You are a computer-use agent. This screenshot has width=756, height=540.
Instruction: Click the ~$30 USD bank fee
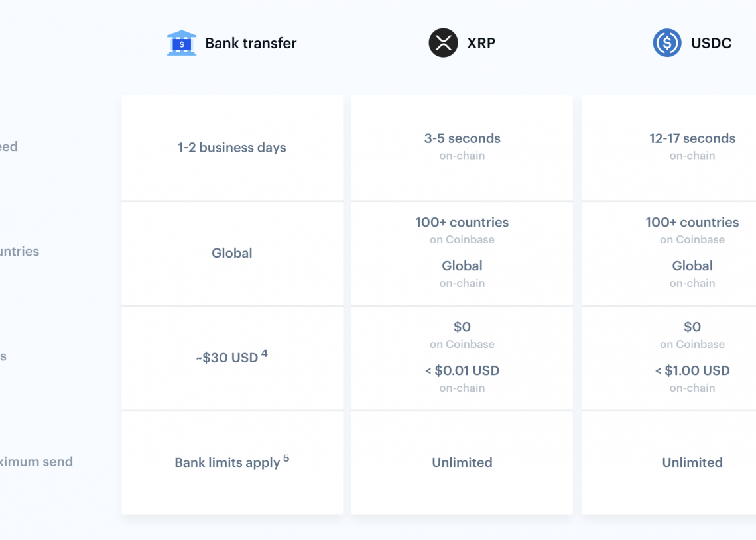pyautogui.click(x=227, y=358)
